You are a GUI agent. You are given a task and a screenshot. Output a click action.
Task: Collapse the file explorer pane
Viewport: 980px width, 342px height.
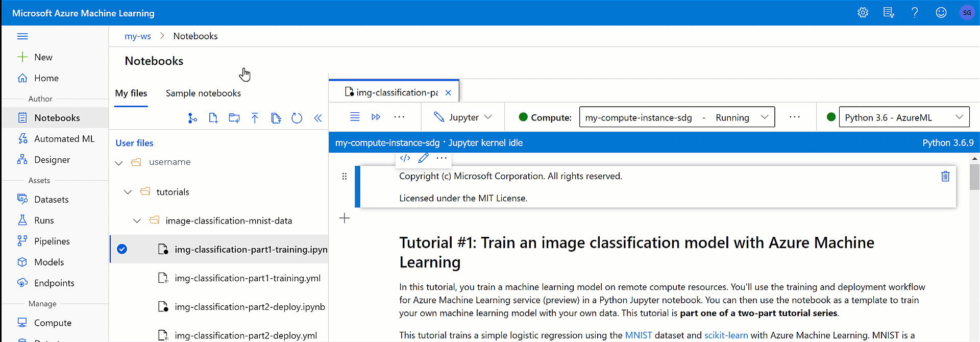tap(317, 118)
